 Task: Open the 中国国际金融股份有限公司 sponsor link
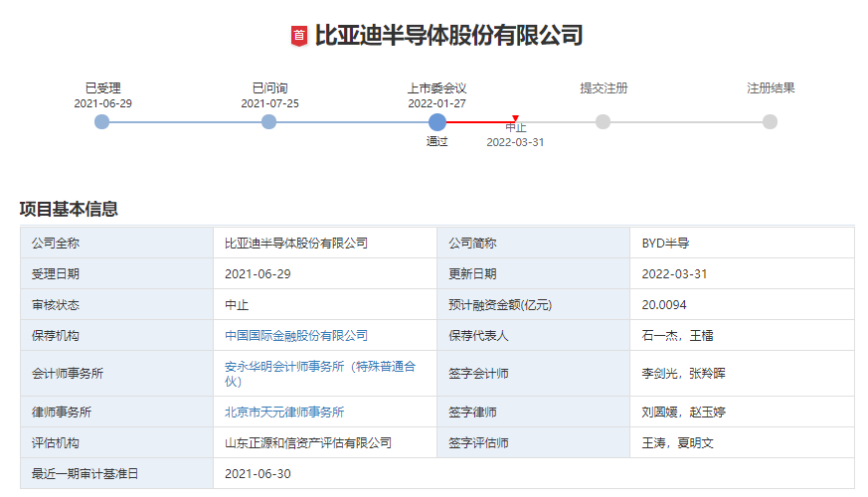coord(296,336)
